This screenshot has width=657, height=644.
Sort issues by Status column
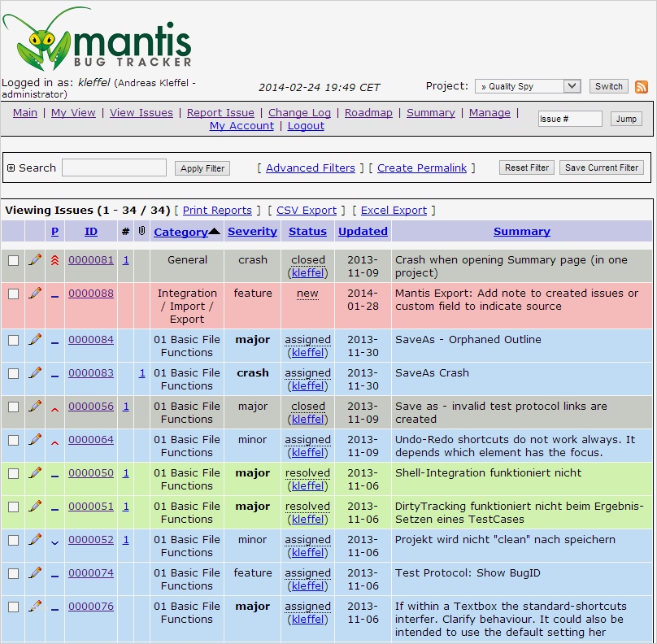[307, 231]
